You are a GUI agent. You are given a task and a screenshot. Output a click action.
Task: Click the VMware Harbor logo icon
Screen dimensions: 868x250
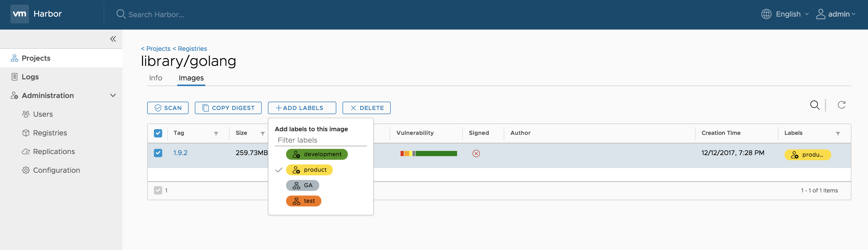[x=19, y=14]
